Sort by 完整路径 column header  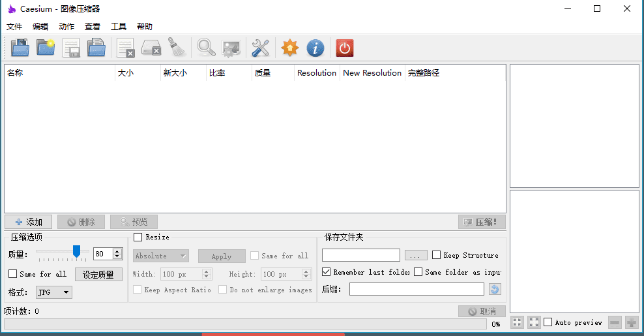pos(455,73)
